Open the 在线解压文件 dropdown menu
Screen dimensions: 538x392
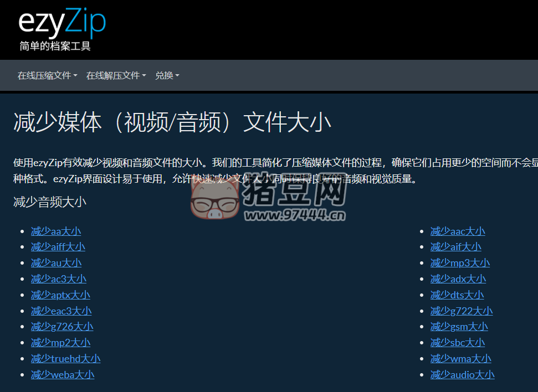click(116, 75)
